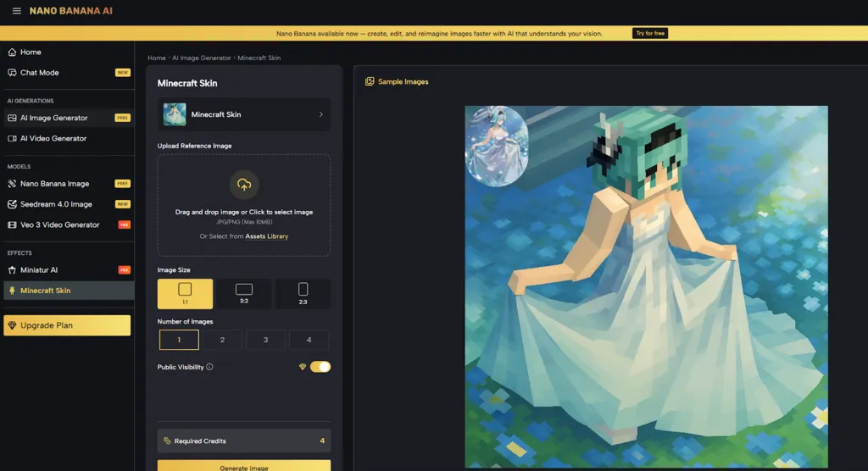
Task: Click the Hot badge on Veo 3
Action: [124, 224]
